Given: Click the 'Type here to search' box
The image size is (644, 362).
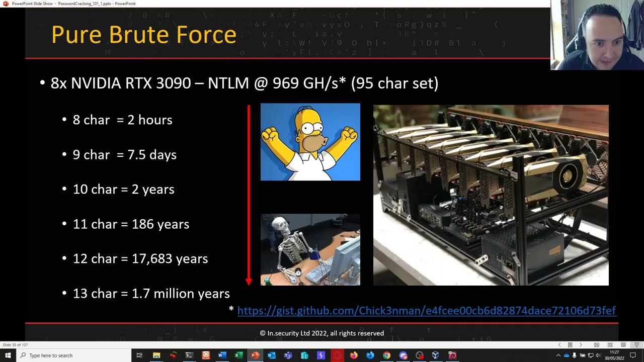Looking at the screenshot, I should point(73,355).
